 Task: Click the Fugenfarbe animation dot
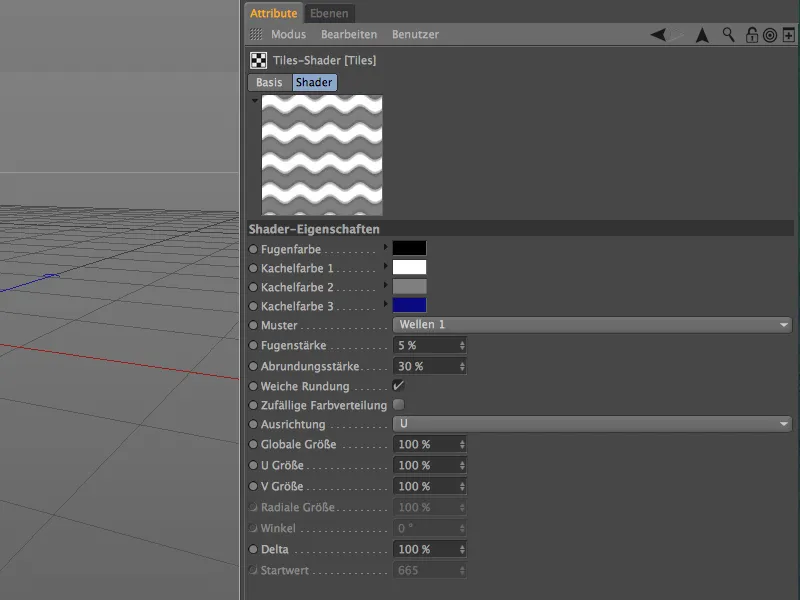[253, 249]
